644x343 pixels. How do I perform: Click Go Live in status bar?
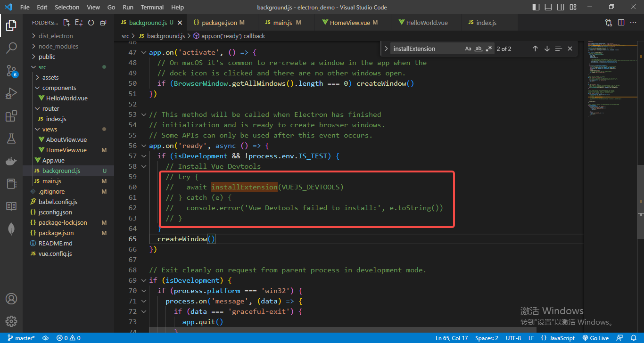pyautogui.click(x=595, y=338)
